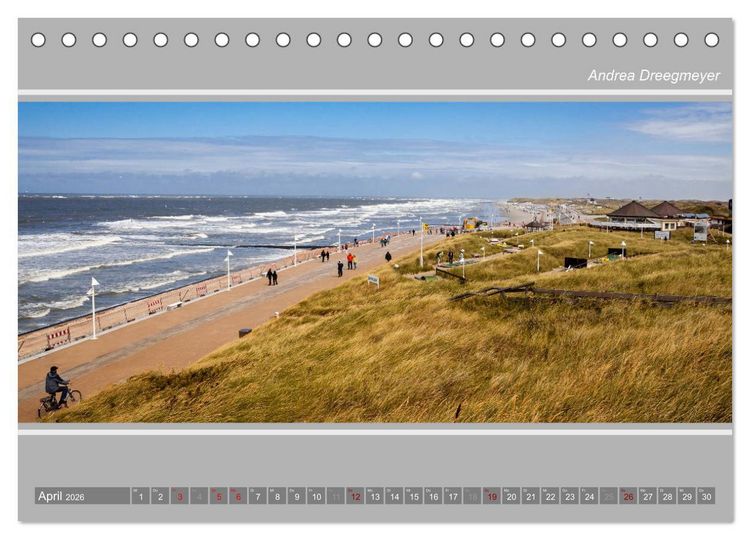
Task: Select day 13 cell
Action: pyautogui.click(x=375, y=496)
